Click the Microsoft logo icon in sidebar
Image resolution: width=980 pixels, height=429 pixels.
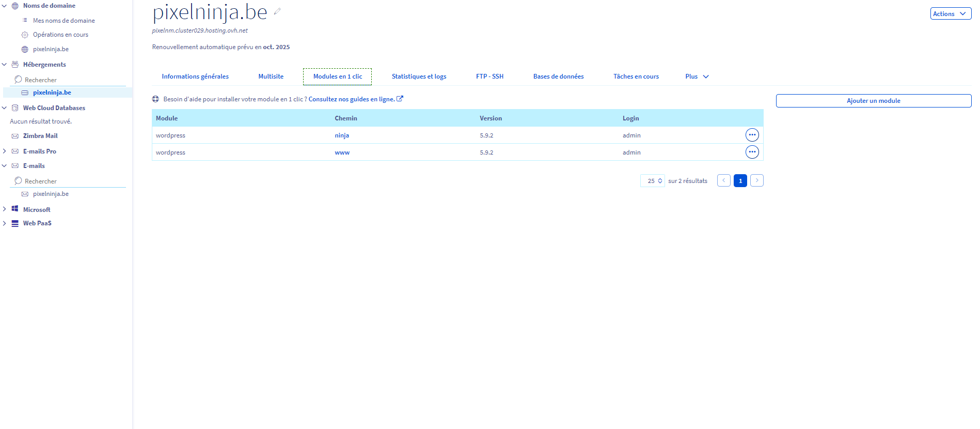coord(15,209)
